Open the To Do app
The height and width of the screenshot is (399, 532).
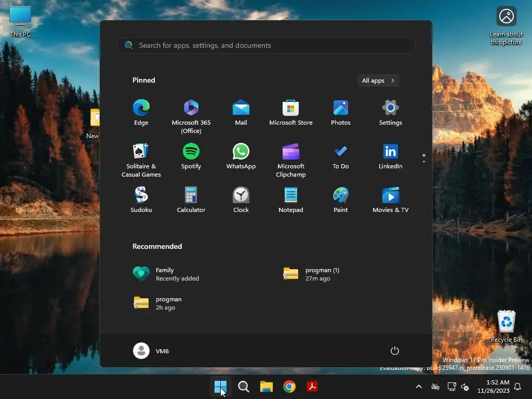[x=341, y=156]
